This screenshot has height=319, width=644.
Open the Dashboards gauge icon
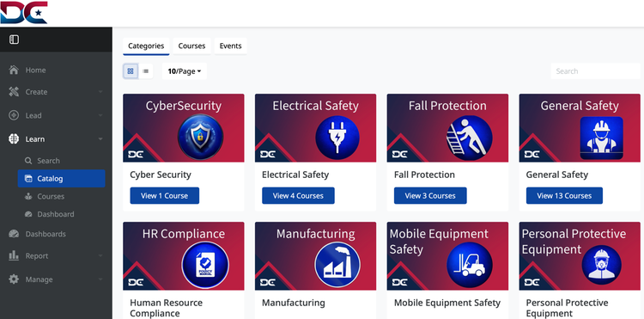pyautogui.click(x=14, y=234)
